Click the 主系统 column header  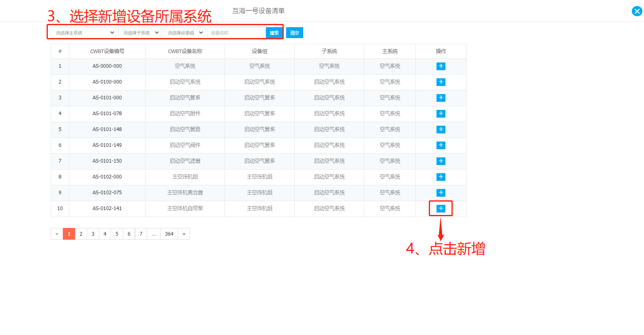click(x=390, y=52)
